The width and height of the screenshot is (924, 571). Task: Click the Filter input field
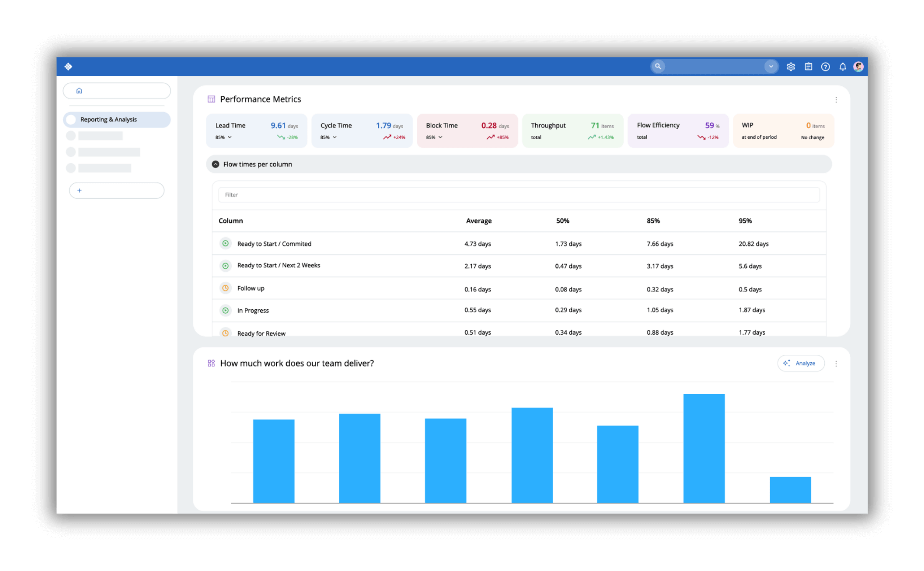(518, 195)
